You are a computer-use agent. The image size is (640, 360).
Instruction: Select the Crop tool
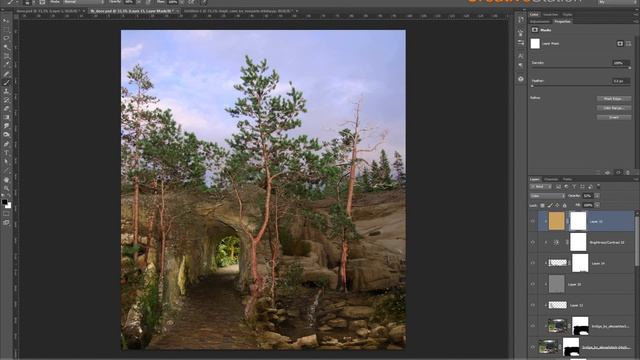point(6,56)
